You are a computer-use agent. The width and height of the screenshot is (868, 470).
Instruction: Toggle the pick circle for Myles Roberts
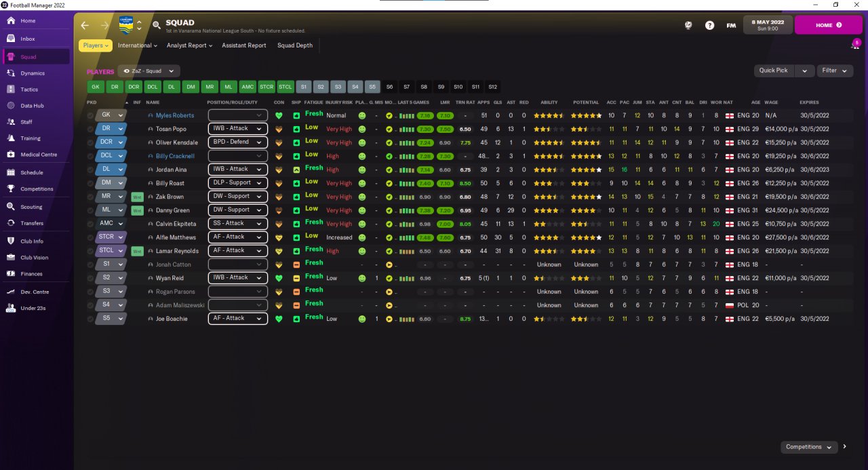[x=91, y=115]
